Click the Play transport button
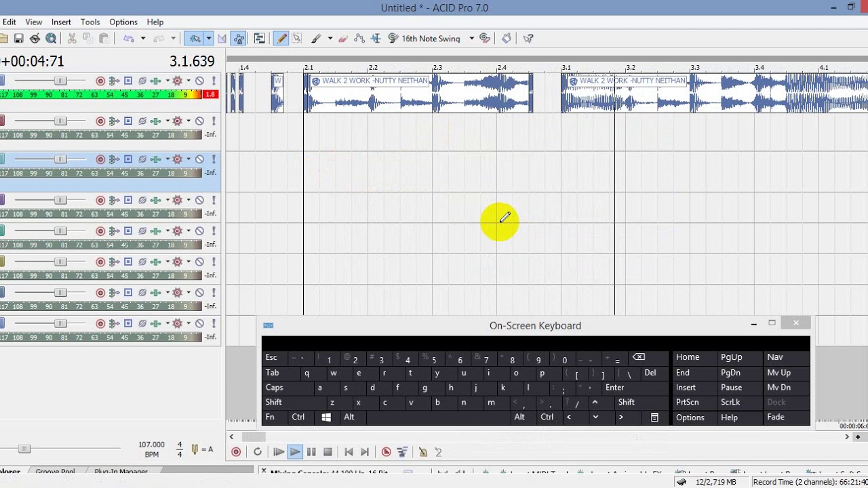868x488 pixels. click(x=294, y=451)
